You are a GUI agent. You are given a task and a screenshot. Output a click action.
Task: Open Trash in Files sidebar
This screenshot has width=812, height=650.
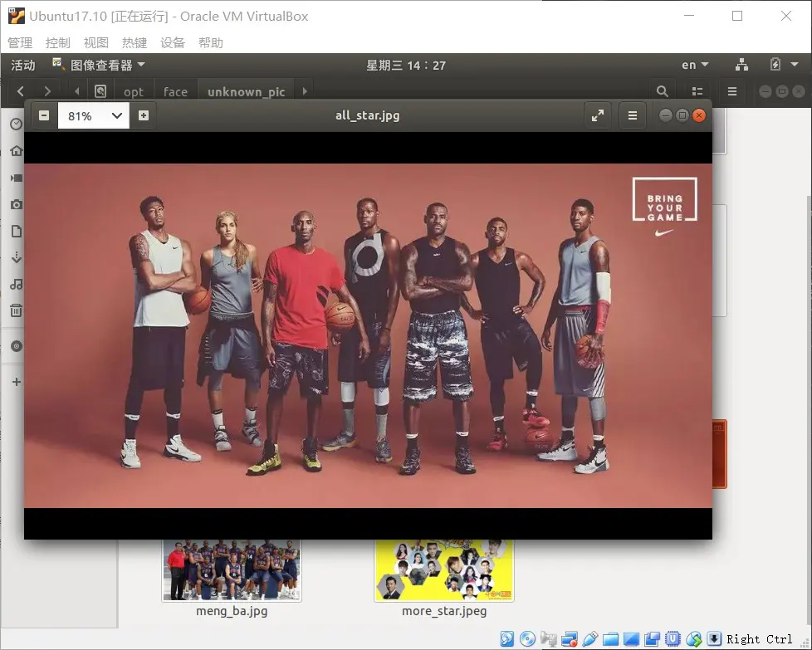(x=16, y=310)
